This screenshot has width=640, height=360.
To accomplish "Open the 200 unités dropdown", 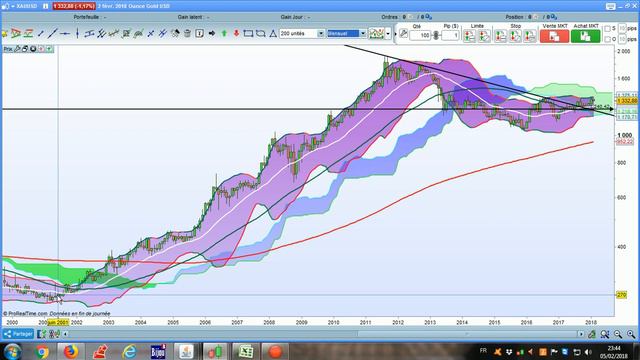I will (321, 33).
